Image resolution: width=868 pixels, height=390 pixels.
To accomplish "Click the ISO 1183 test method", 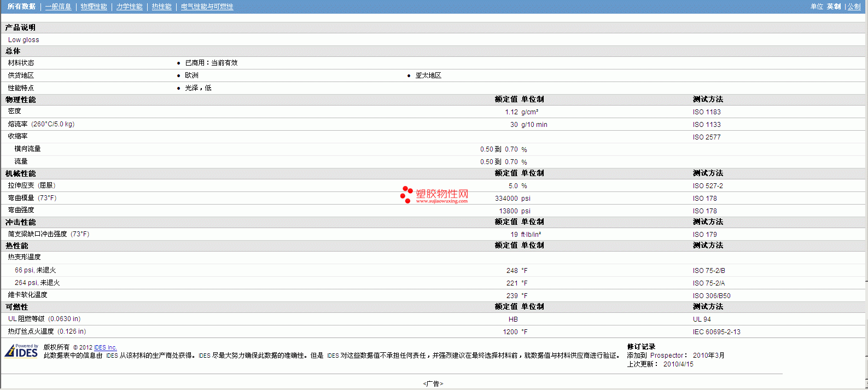I will tap(707, 112).
